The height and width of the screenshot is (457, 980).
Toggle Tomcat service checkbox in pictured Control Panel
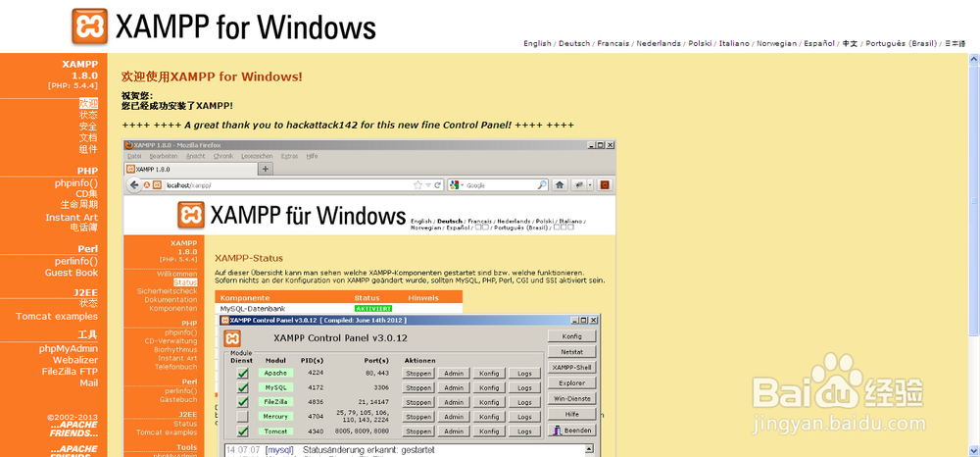click(x=242, y=432)
